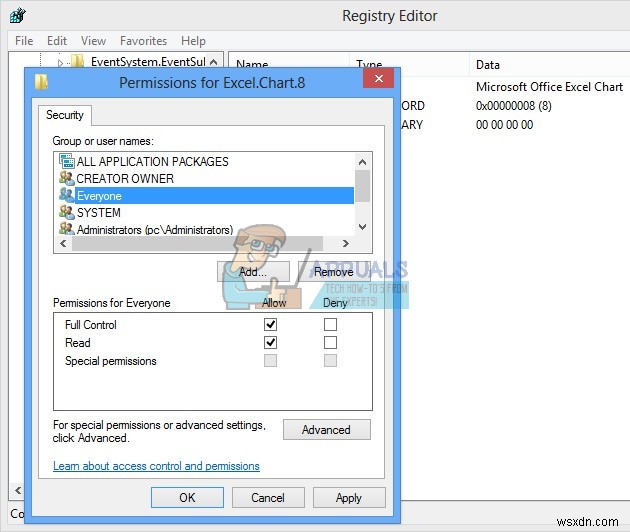Viewport: 630px width, 532px height.
Task: Click the folder icon in Permissions dialog title
Action: point(41,82)
